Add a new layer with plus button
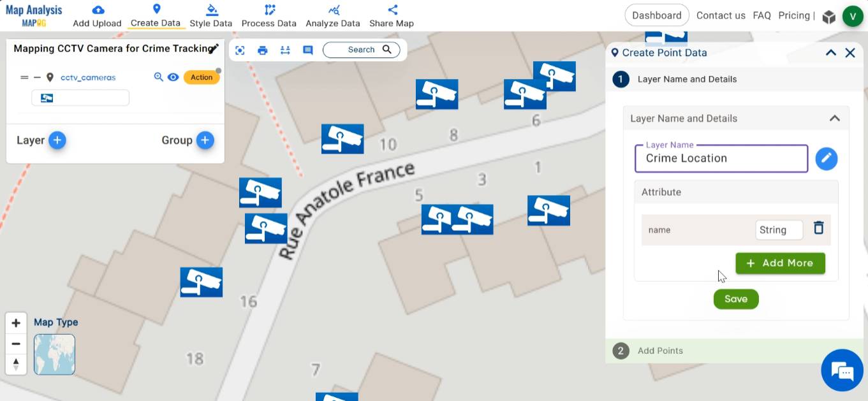 click(57, 140)
